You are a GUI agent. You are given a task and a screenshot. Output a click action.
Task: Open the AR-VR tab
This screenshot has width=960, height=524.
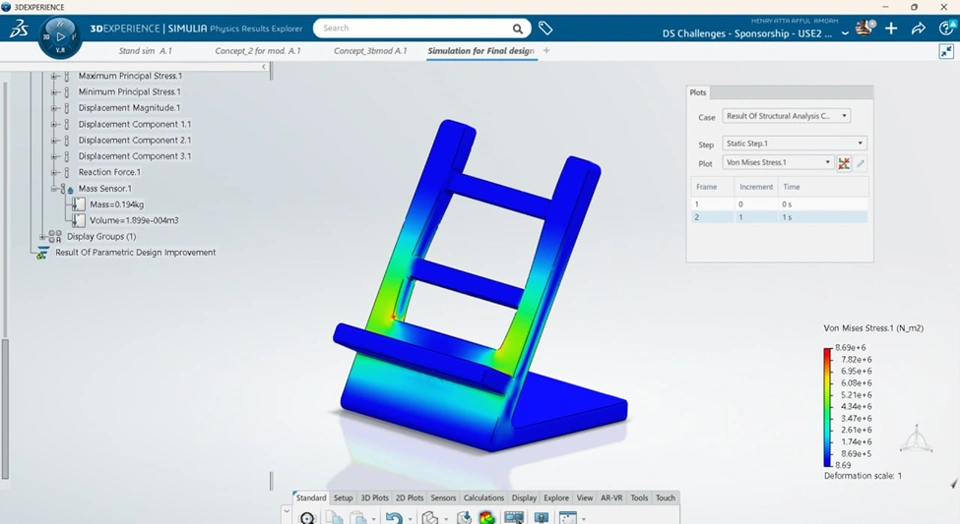[611, 498]
